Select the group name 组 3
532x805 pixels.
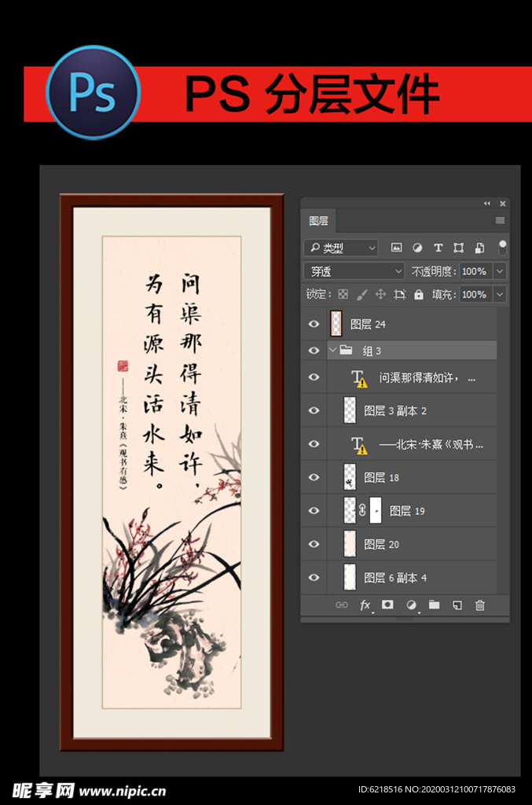pyautogui.click(x=372, y=351)
